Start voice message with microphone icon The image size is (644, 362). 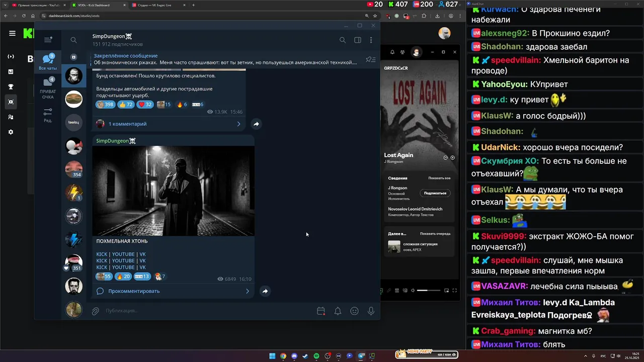(371, 311)
